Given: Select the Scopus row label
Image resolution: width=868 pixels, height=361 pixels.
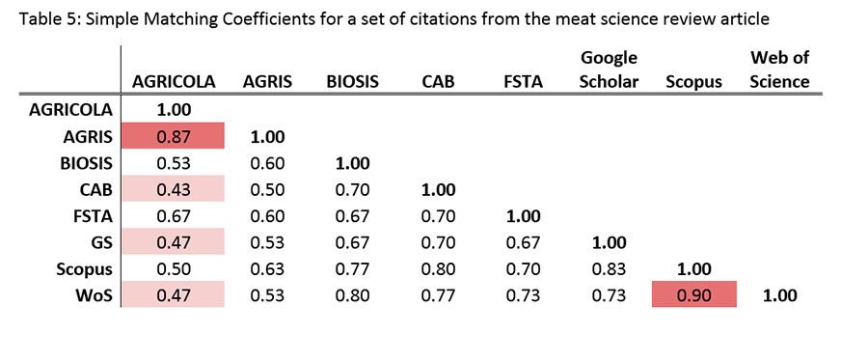Looking at the screenshot, I should tap(84, 269).
